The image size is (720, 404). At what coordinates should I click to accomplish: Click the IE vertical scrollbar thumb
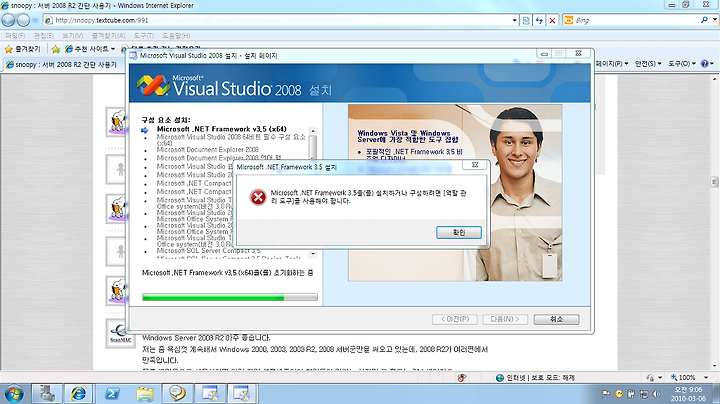714,182
